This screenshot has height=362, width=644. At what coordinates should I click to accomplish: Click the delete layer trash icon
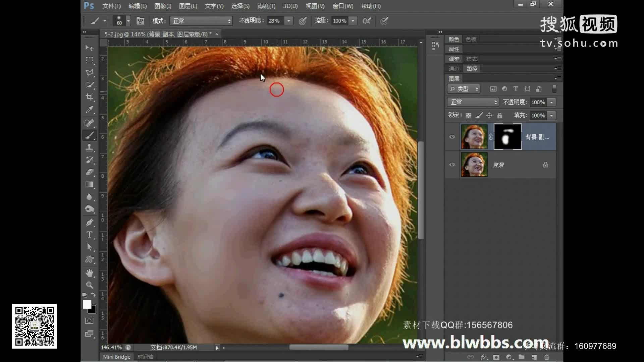click(x=547, y=357)
